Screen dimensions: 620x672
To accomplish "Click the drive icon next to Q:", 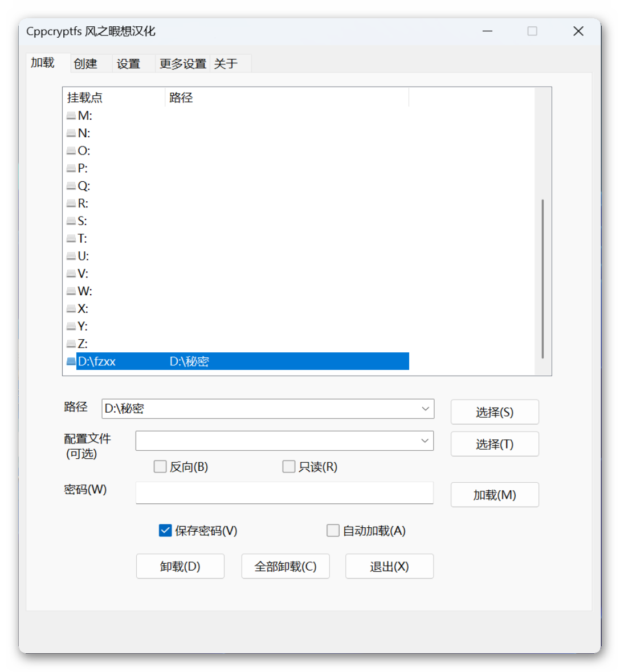I will click(71, 186).
